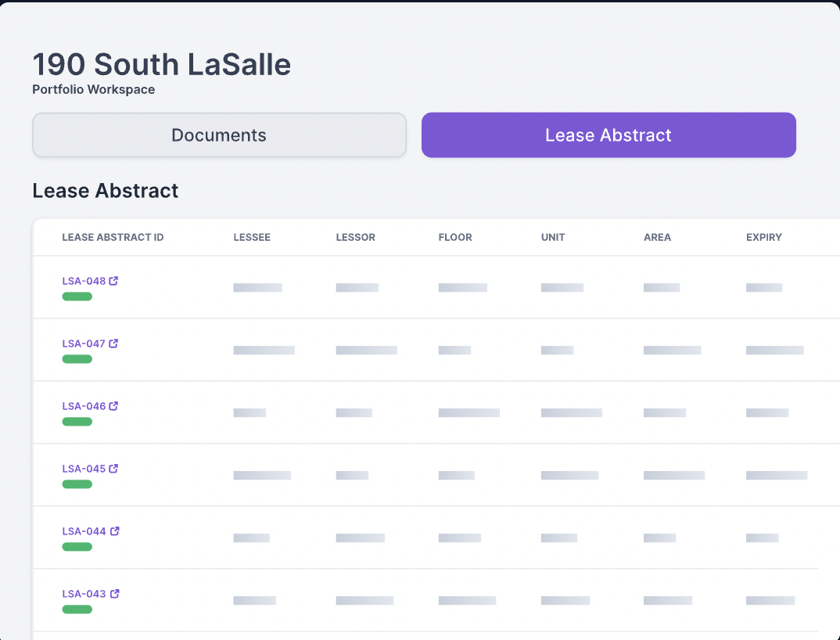
Task: Open lease abstract LSA-048 link
Action: click(x=84, y=281)
